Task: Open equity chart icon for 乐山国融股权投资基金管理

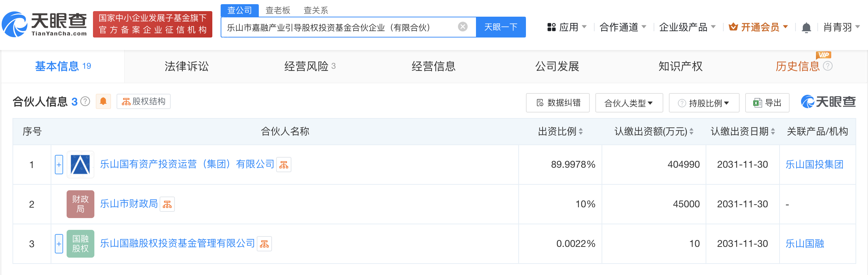Action: 264,244
